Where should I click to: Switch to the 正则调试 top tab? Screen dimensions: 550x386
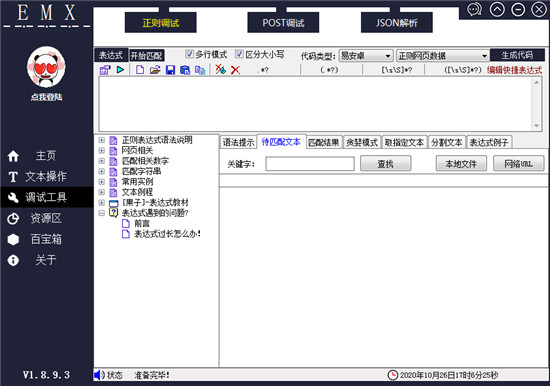[x=161, y=23]
